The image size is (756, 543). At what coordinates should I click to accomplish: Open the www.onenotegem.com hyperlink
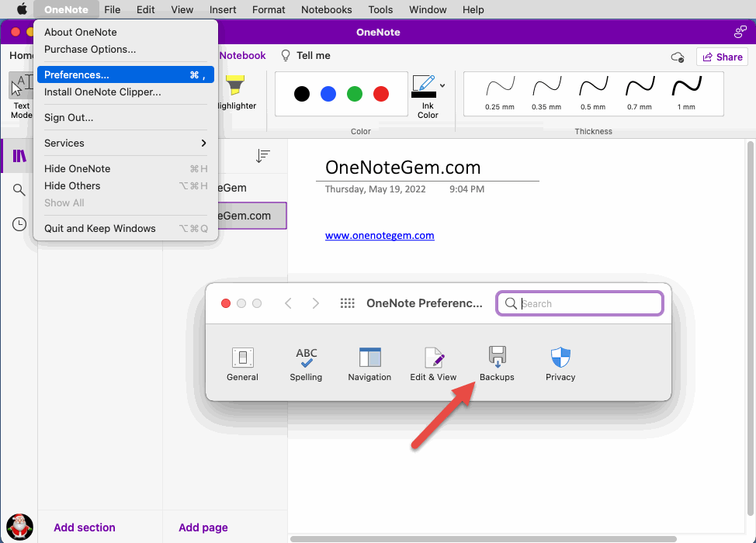[380, 236]
